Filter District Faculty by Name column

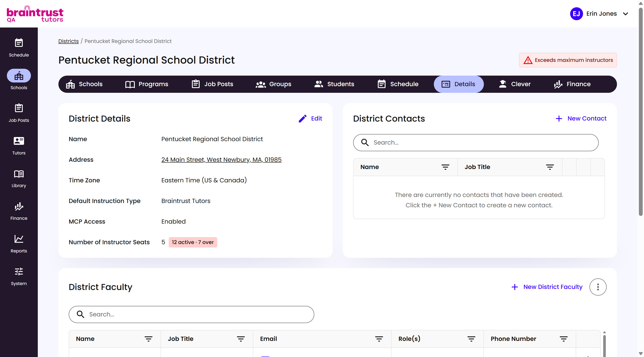pyautogui.click(x=149, y=339)
